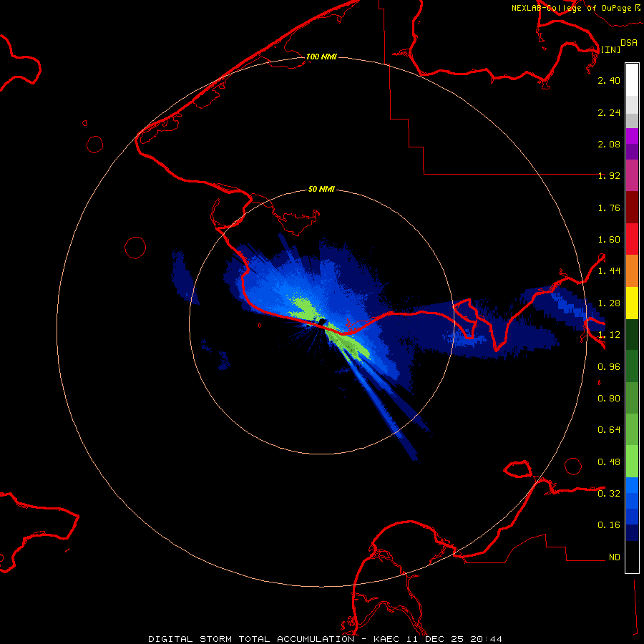
Task: Click the 2.40 legend value
Action: pos(609,80)
